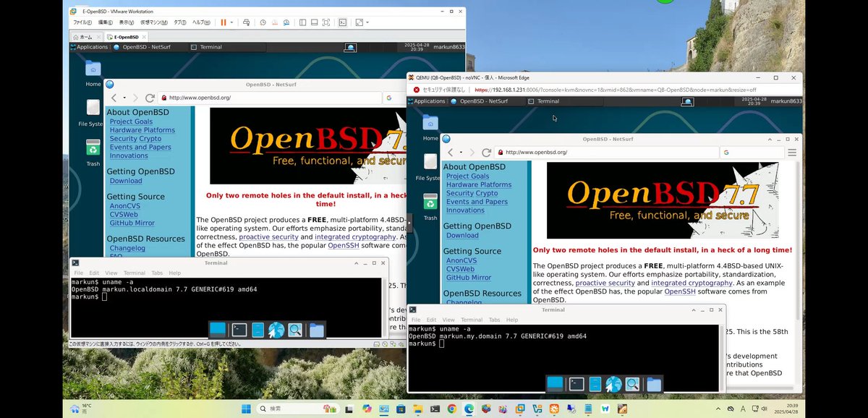Expand VMware stretch guest dropdown arrow
Viewport: 868px width, 418px height.
tap(367, 22)
